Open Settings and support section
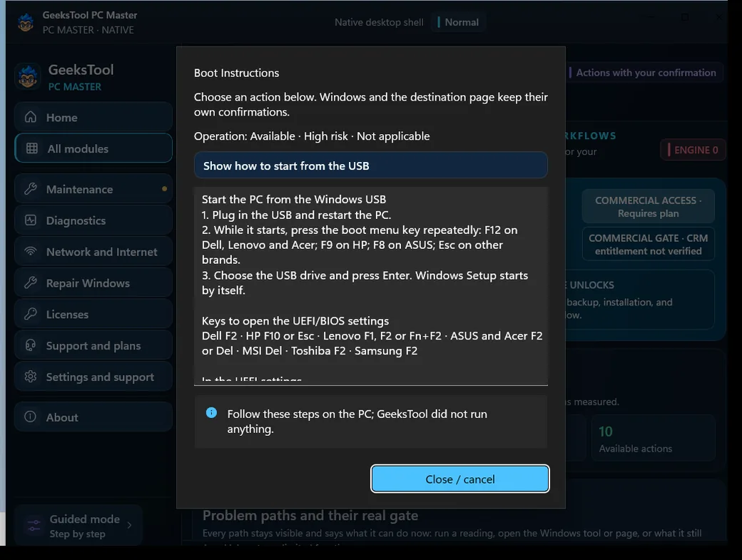 (93, 377)
